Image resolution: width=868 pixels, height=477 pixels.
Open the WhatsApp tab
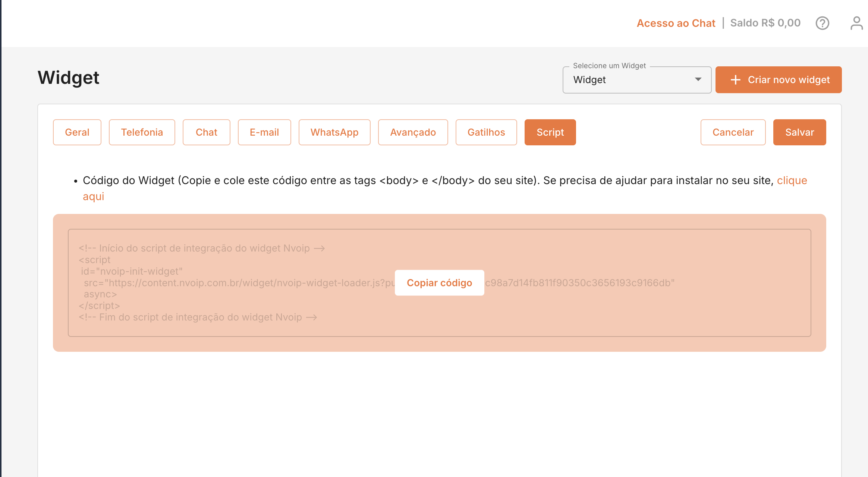tap(334, 132)
